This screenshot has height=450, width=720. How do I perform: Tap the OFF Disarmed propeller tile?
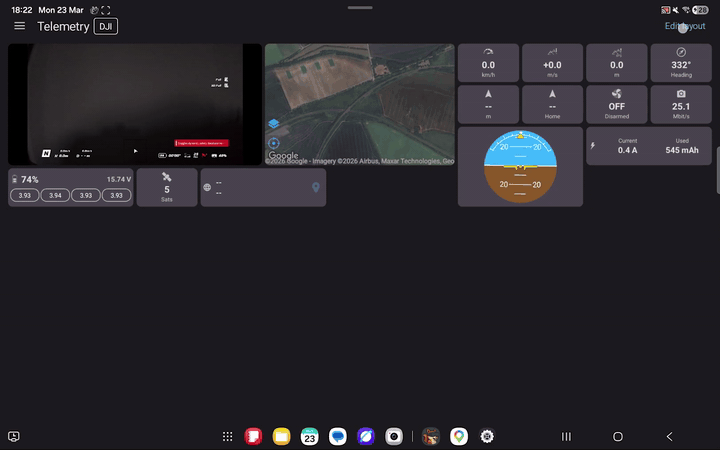tap(617, 104)
